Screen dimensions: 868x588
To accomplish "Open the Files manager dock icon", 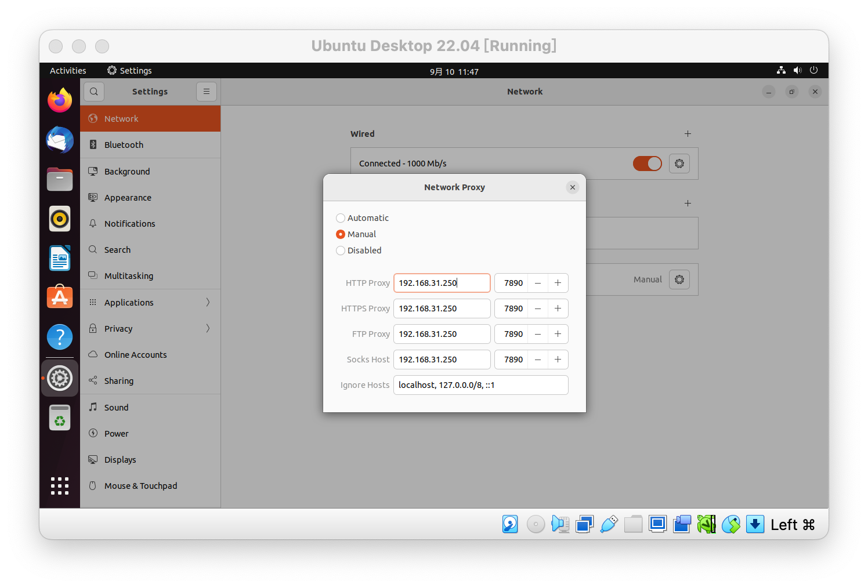I will (x=60, y=179).
